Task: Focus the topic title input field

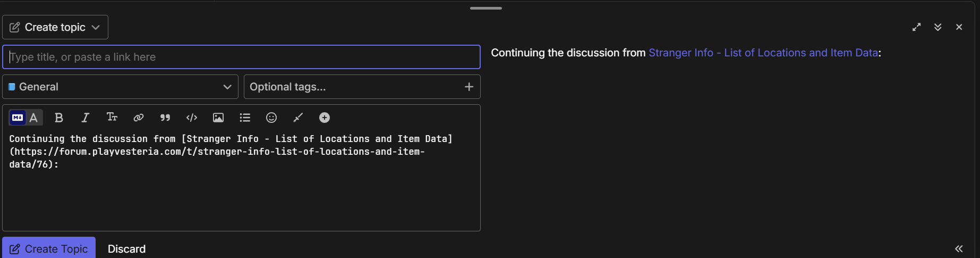Action: (242, 57)
